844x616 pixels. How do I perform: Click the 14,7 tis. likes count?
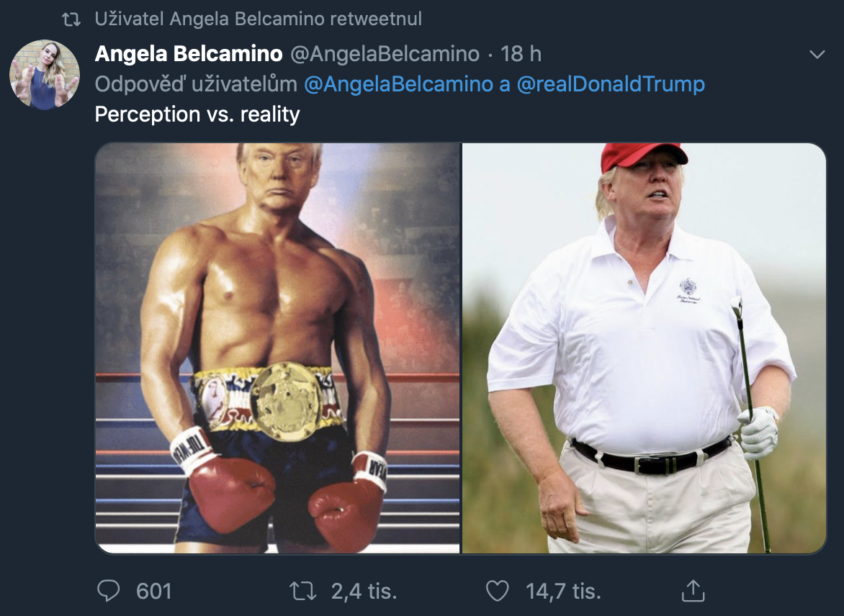tap(563, 592)
